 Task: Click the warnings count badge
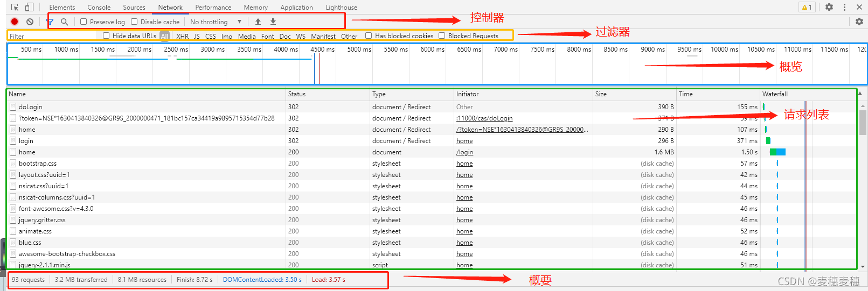tap(807, 7)
